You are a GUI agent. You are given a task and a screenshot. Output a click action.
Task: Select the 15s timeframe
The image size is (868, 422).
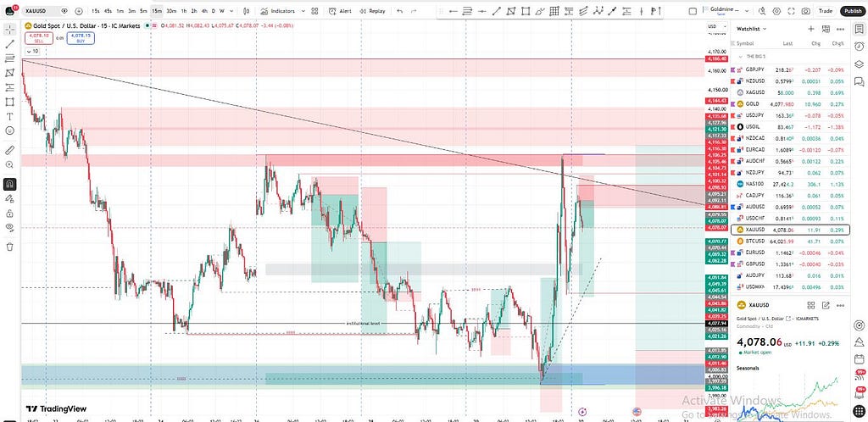click(96, 11)
